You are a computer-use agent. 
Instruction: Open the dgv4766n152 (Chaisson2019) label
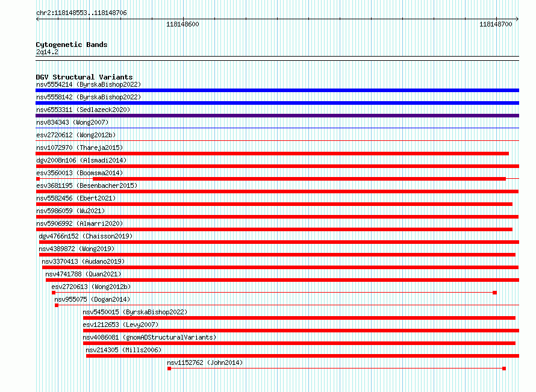pos(86,236)
